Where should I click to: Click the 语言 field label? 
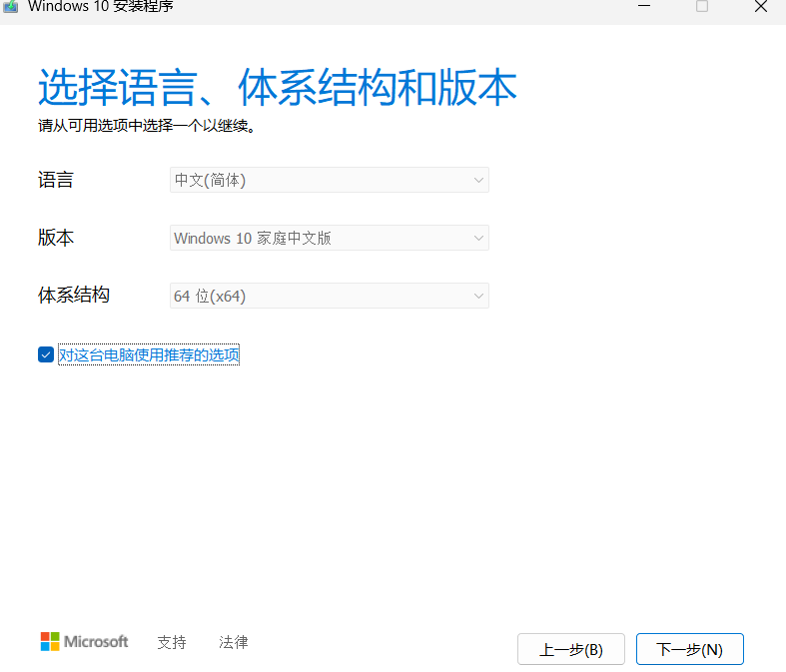pyautogui.click(x=56, y=180)
